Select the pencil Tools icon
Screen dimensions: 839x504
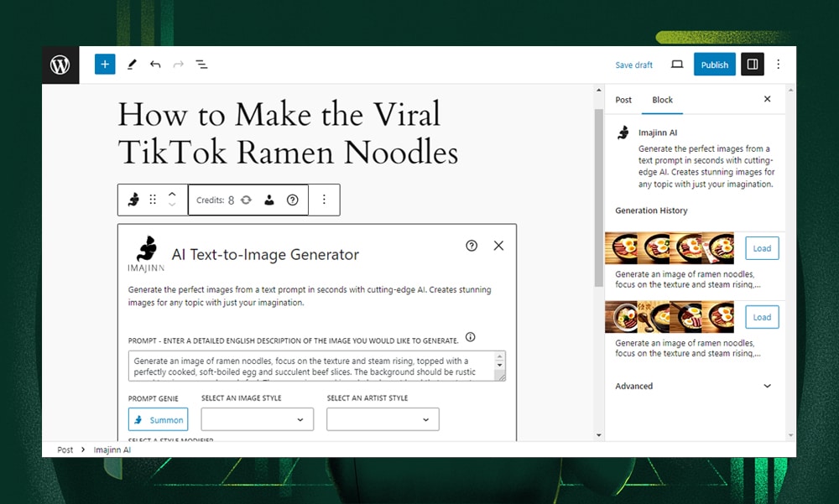132,65
